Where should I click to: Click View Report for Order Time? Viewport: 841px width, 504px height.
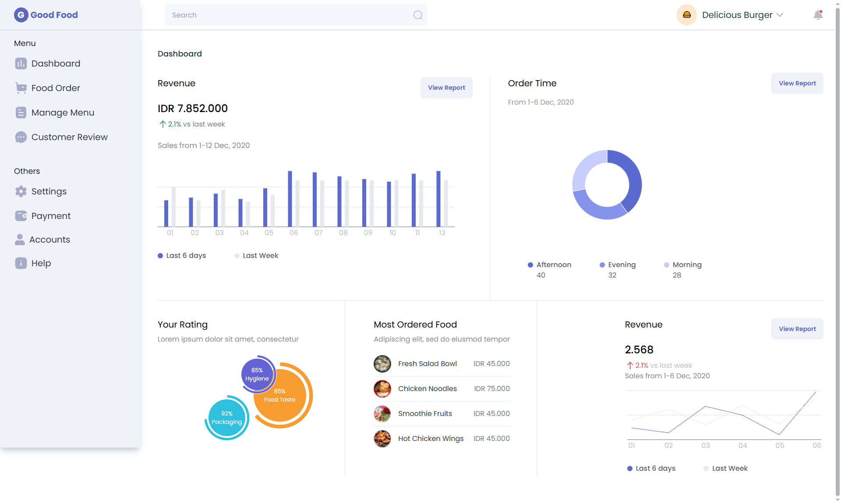coord(797,83)
